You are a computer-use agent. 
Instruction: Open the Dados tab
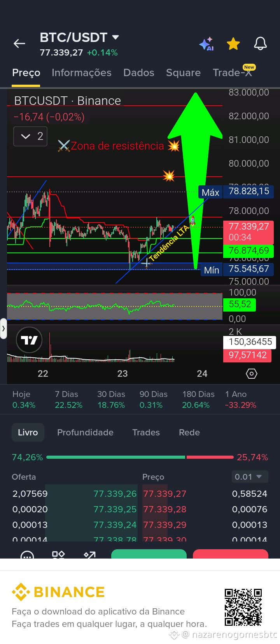139,73
